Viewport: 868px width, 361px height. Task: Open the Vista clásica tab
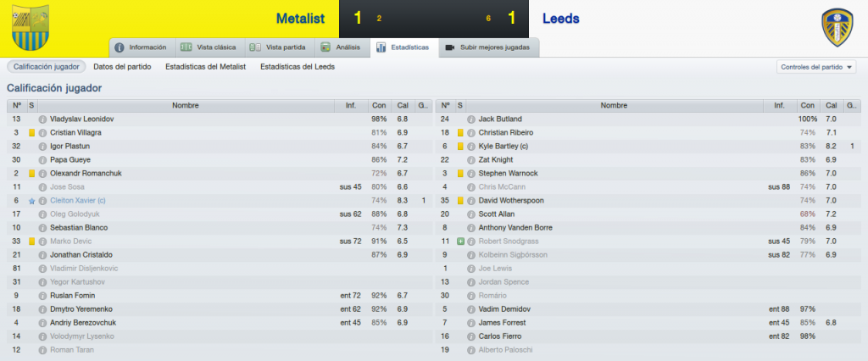pyautogui.click(x=210, y=47)
